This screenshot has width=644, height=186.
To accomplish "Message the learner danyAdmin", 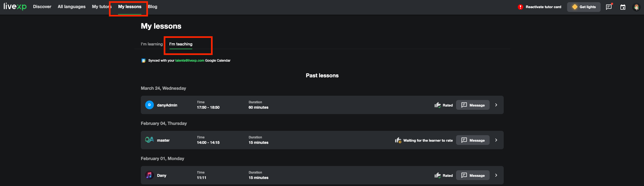I will click(x=473, y=105).
